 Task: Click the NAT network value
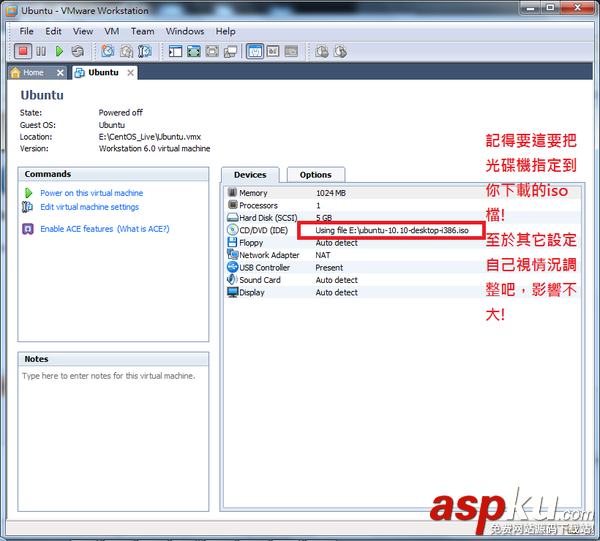click(x=323, y=255)
